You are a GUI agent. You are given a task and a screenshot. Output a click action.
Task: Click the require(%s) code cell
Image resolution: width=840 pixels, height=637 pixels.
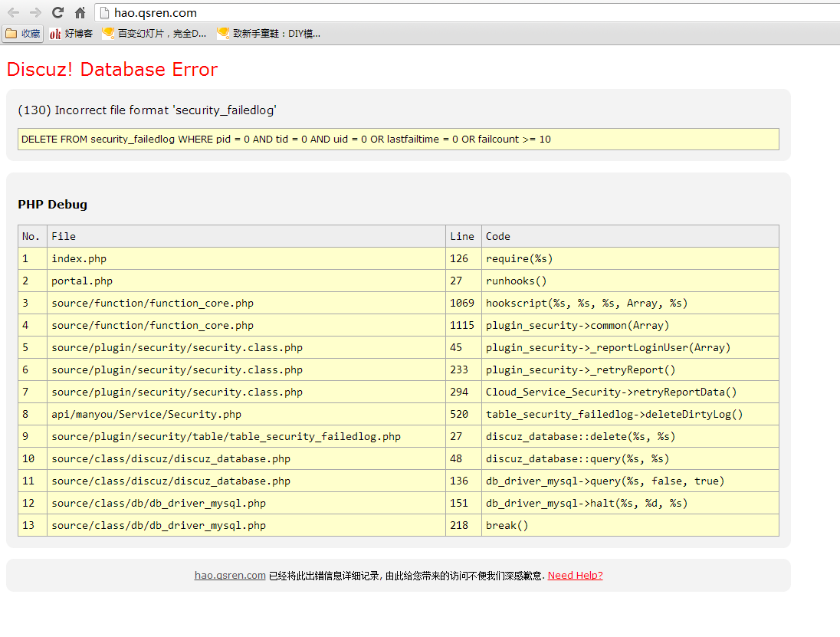pyautogui.click(x=630, y=259)
